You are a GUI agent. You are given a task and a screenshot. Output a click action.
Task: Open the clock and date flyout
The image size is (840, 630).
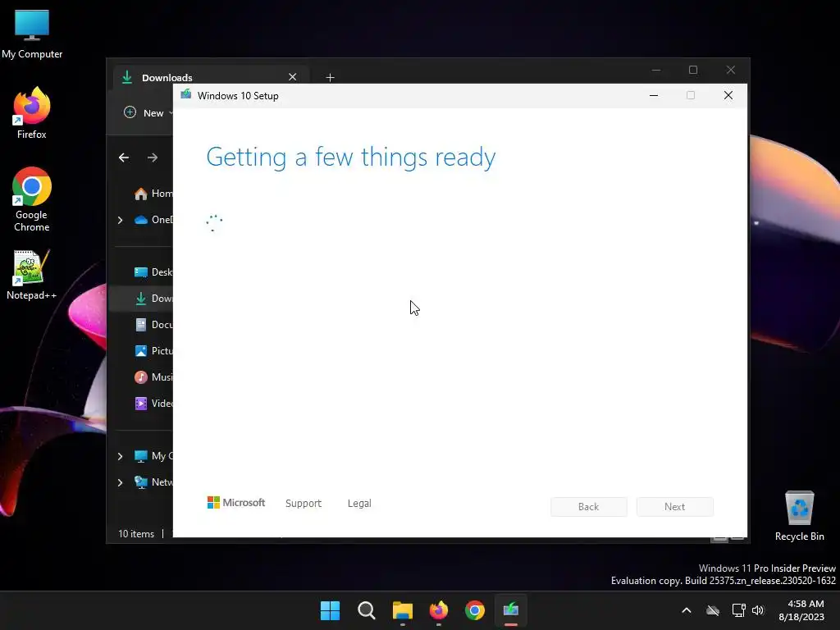[801, 610]
